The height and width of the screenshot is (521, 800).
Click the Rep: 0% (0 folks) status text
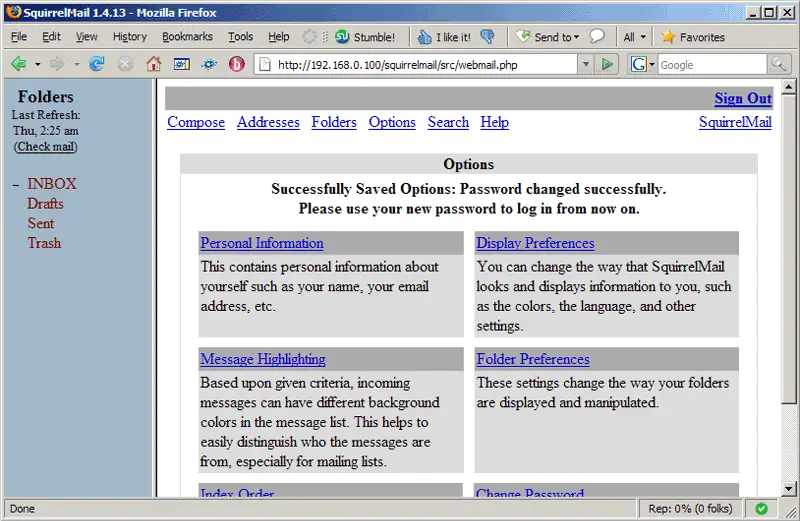[690, 508]
